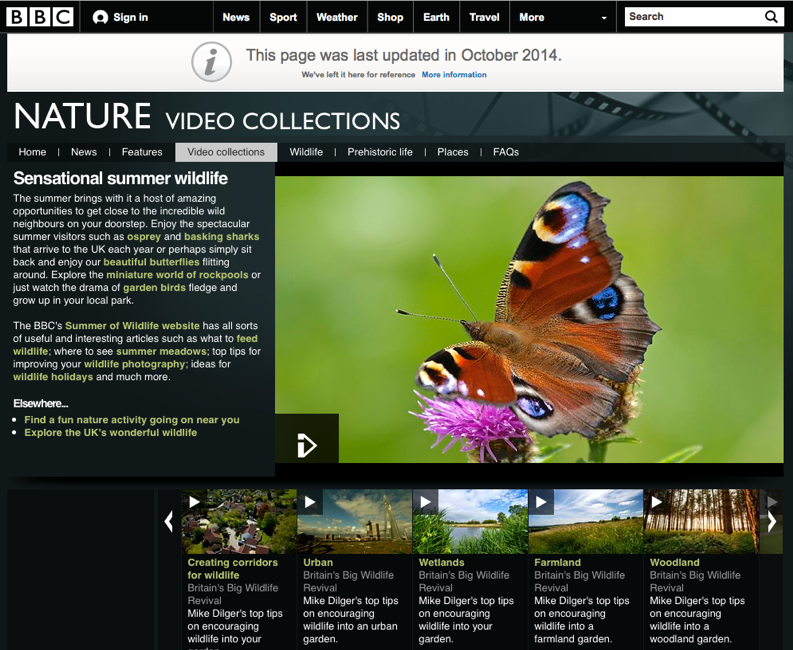Open the Weather section

[337, 17]
